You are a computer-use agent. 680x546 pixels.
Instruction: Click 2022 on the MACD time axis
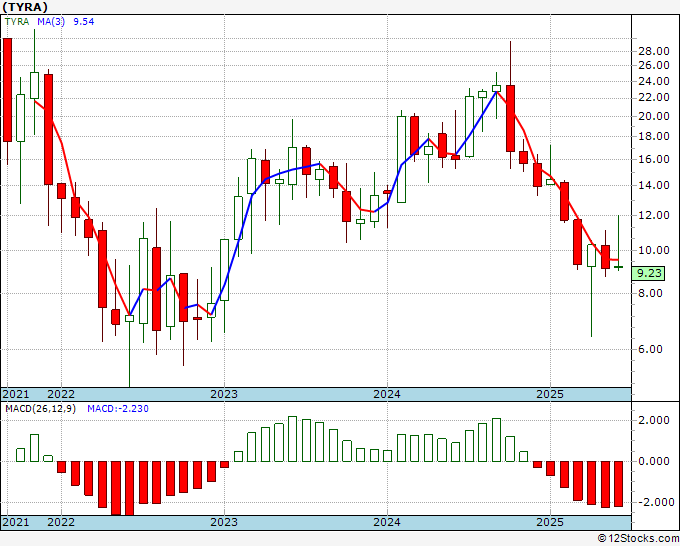(61, 522)
